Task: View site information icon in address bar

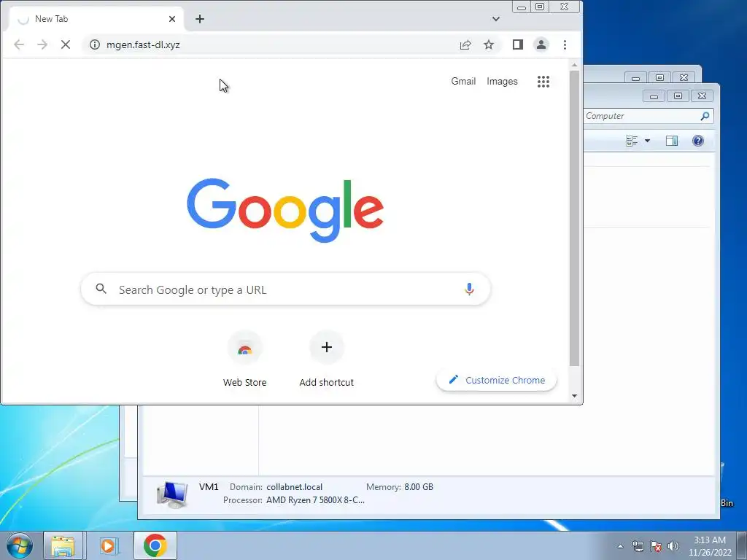Action: [x=95, y=44]
